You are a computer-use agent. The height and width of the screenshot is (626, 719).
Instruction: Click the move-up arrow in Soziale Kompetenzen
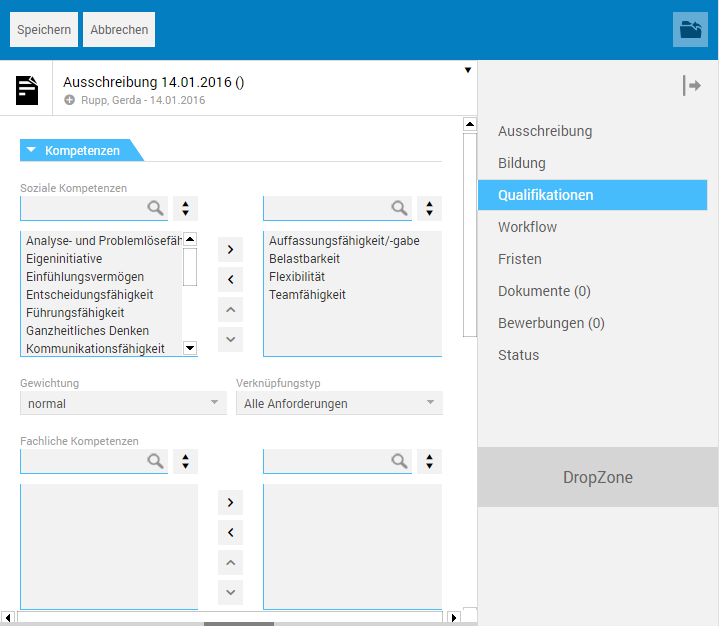click(230, 310)
